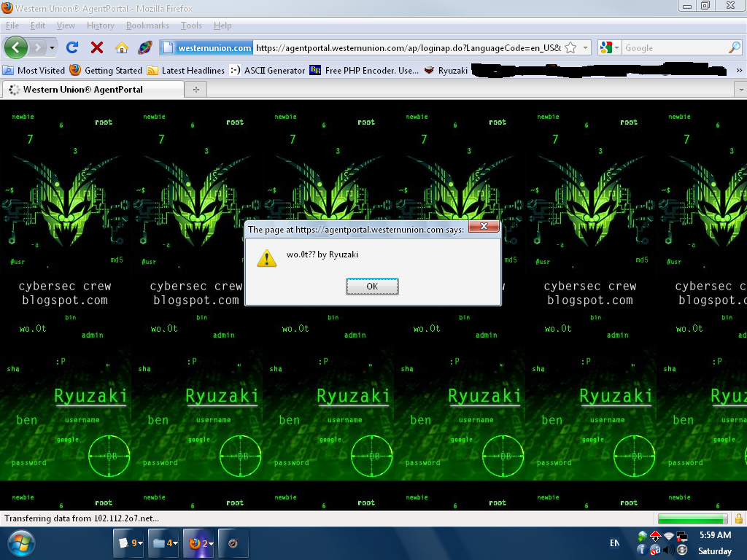The height and width of the screenshot is (560, 747).
Task: Go back with the green back arrow
Action: (x=16, y=47)
